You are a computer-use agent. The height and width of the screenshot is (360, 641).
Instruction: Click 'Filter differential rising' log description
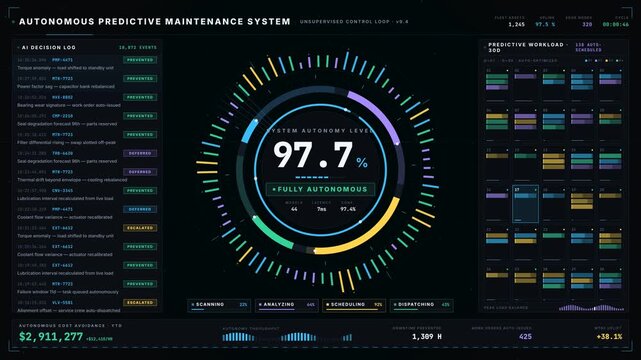pos(66,143)
